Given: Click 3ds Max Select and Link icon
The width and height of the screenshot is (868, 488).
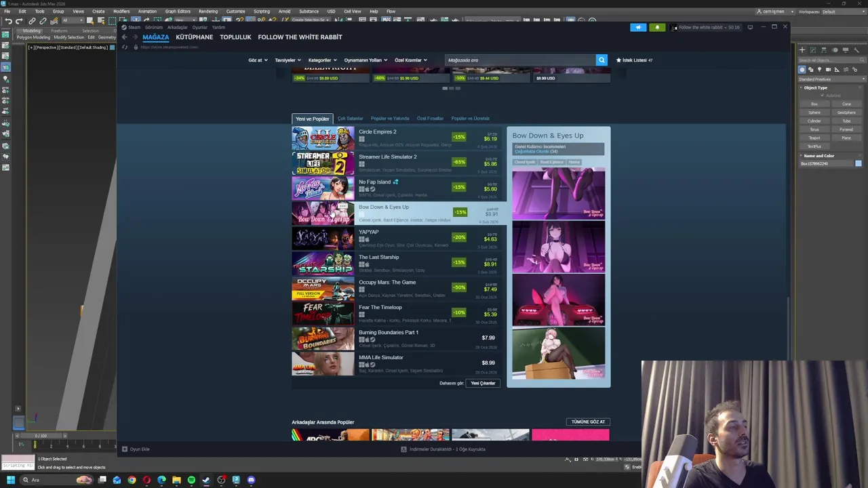Looking at the screenshot, I should click(32, 21).
